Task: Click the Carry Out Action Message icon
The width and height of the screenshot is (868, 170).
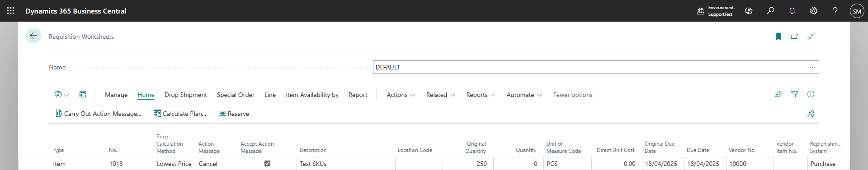Action: (x=59, y=114)
